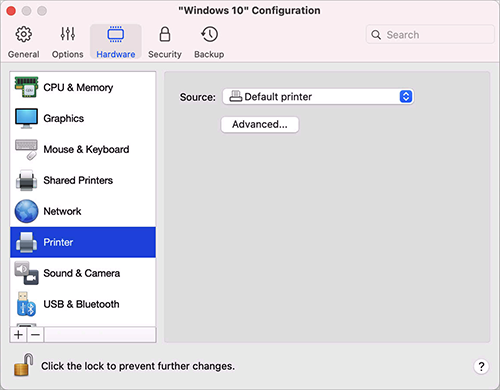Open help with the question mark button
500x390 pixels.
coord(481,366)
